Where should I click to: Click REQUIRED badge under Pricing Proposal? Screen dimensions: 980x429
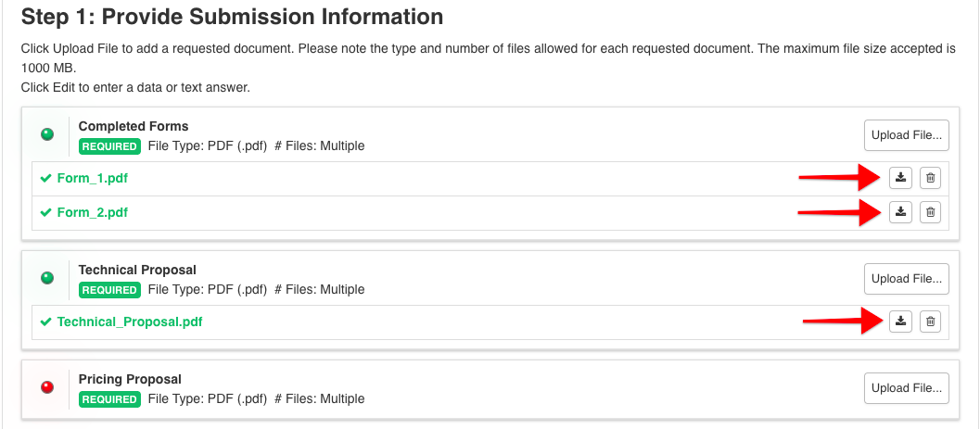pyautogui.click(x=109, y=399)
